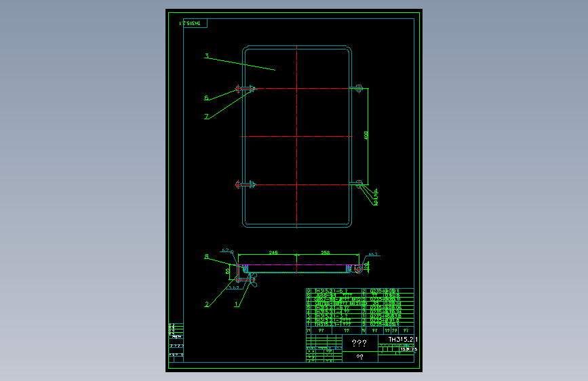This screenshot has height=381, width=588.
Task: Select part balloon number 1
Action: pyautogui.click(x=236, y=304)
